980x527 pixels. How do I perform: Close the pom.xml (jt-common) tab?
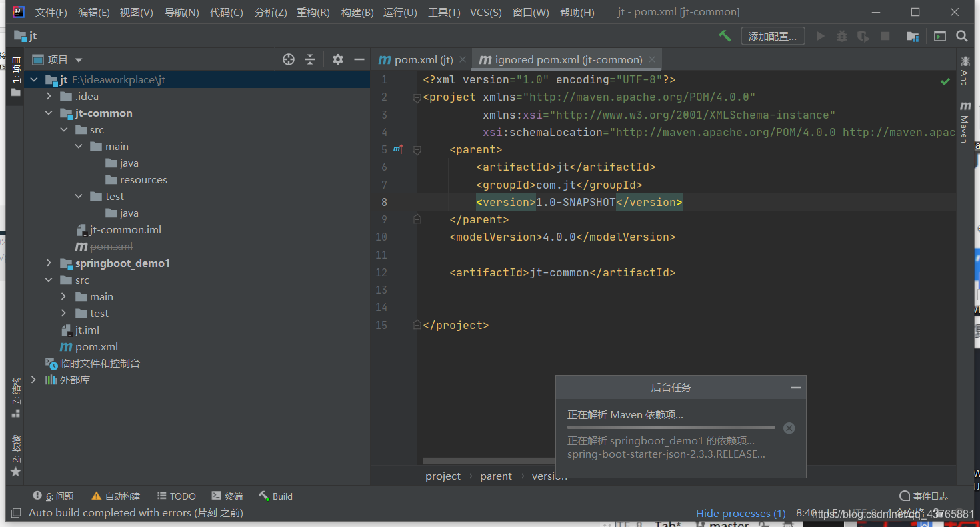(652, 59)
